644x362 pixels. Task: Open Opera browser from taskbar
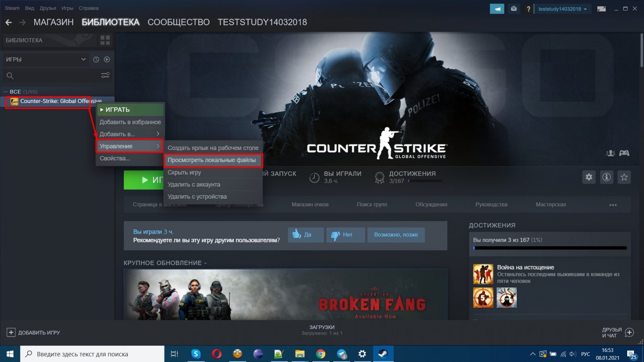pos(217,354)
